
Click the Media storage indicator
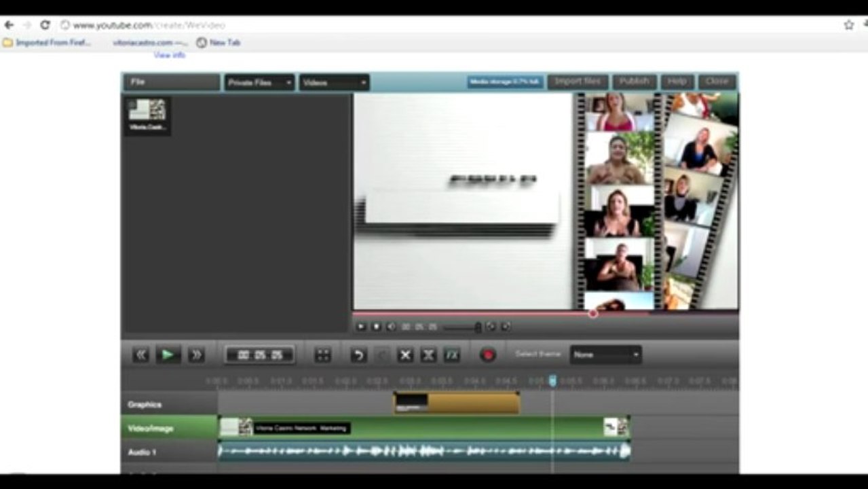(x=505, y=81)
